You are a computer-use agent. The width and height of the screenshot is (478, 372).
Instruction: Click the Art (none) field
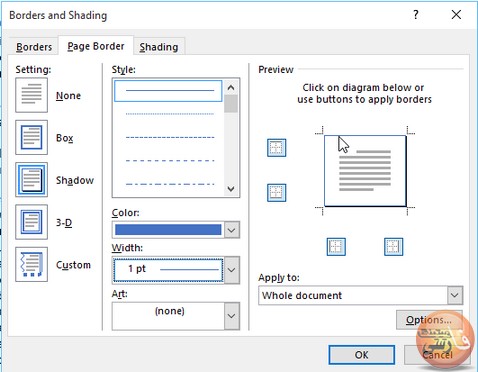coord(168,316)
